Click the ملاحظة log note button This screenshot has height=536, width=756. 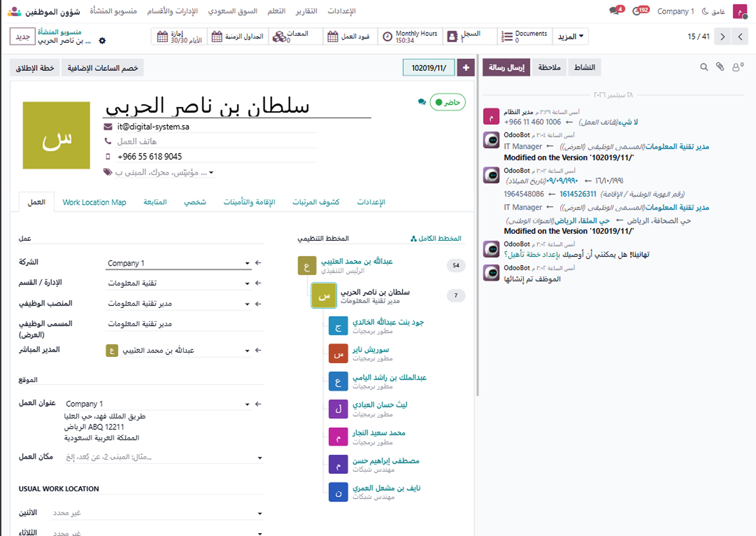point(549,67)
